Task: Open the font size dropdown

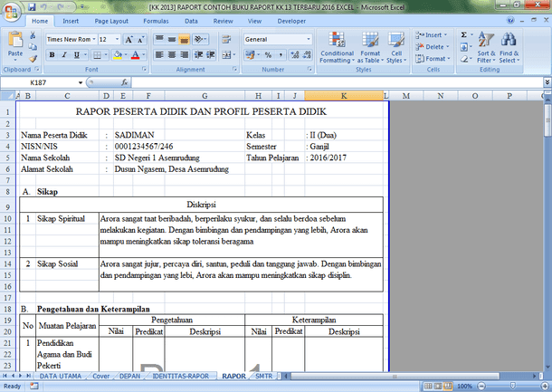Action: click(118, 40)
